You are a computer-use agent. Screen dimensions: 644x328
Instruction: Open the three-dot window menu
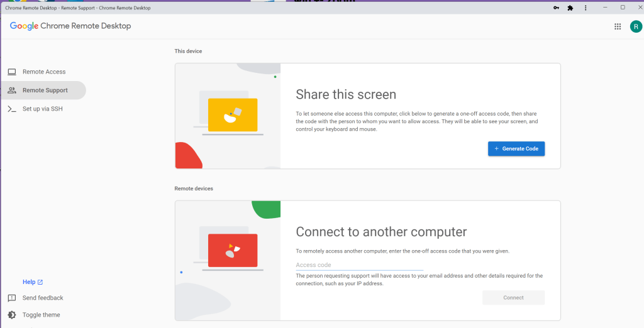586,8
